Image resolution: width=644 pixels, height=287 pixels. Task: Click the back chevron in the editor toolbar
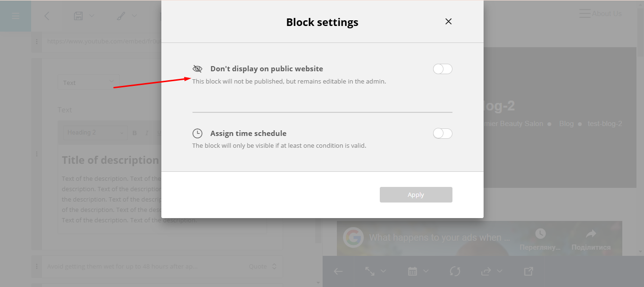click(x=47, y=16)
